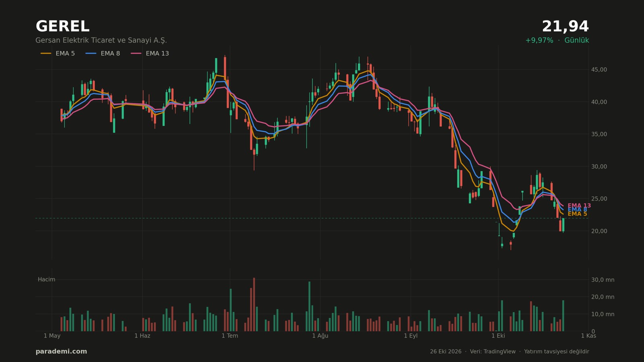Click the 20,0 mn volume axis label

point(603,297)
